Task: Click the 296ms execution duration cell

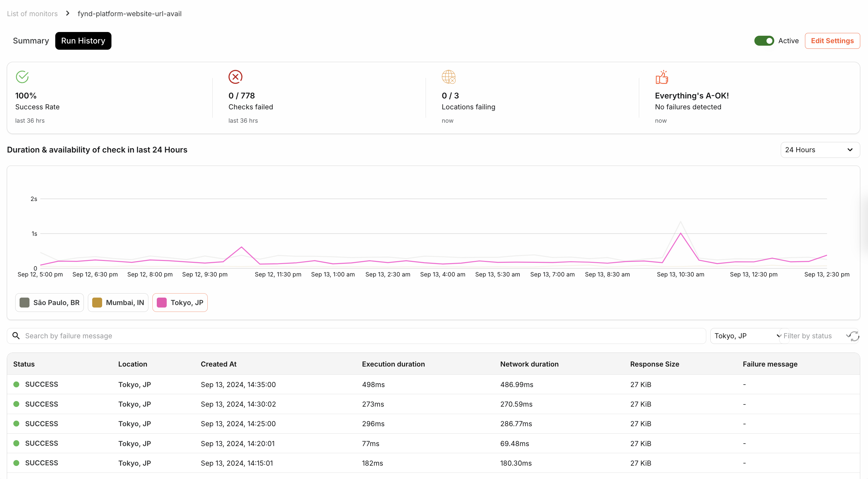Action: (x=373, y=424)
